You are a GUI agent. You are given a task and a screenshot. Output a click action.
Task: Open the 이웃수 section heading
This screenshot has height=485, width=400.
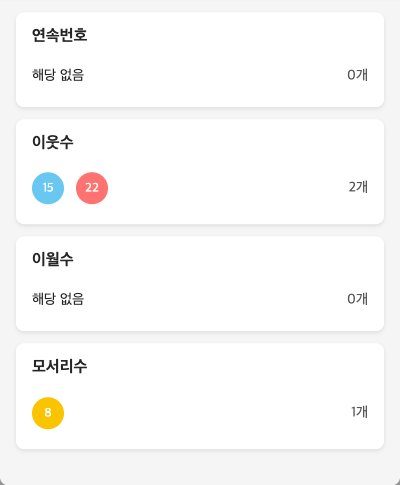(53, 142)
